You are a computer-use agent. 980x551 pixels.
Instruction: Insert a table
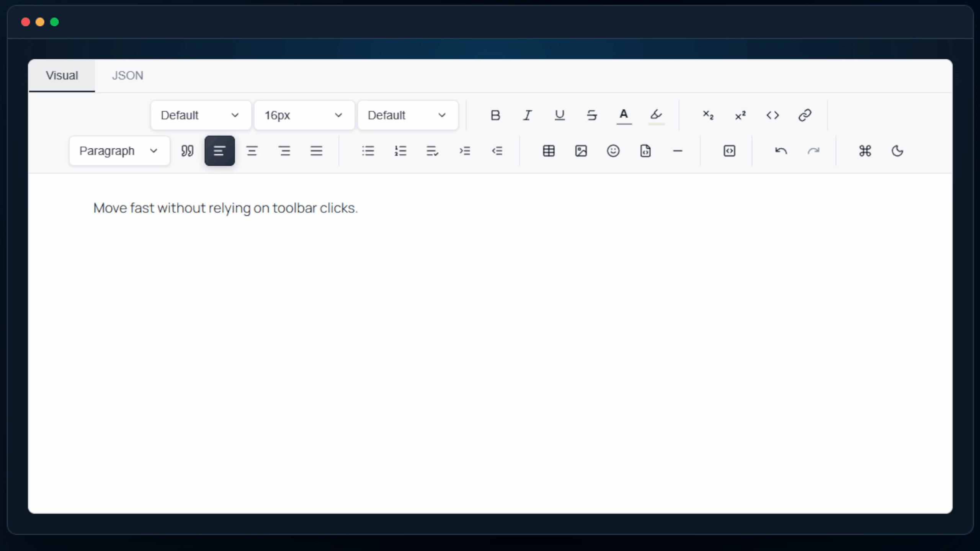(x=549, y=151)
